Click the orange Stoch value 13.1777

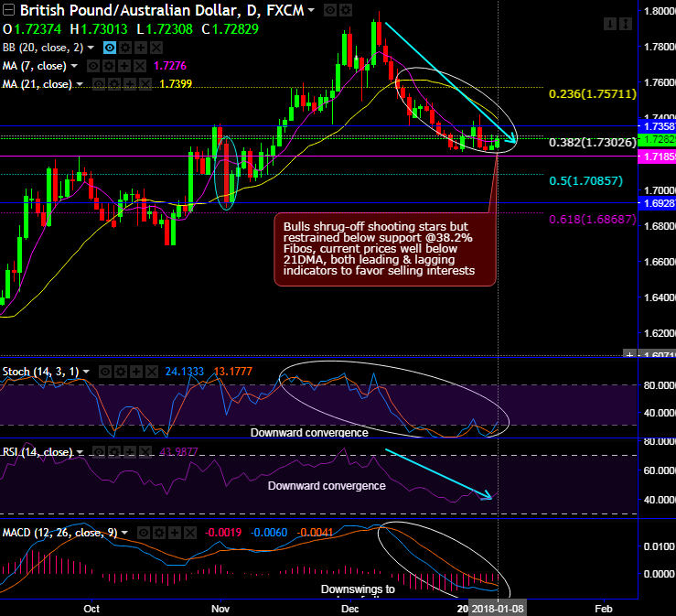233,372
